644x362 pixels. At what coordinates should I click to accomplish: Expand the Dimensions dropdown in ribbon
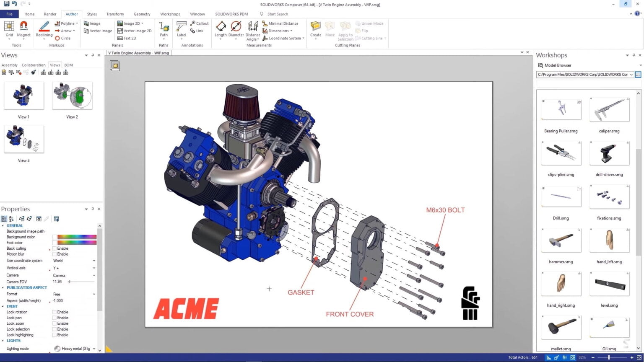pos(291,31)
